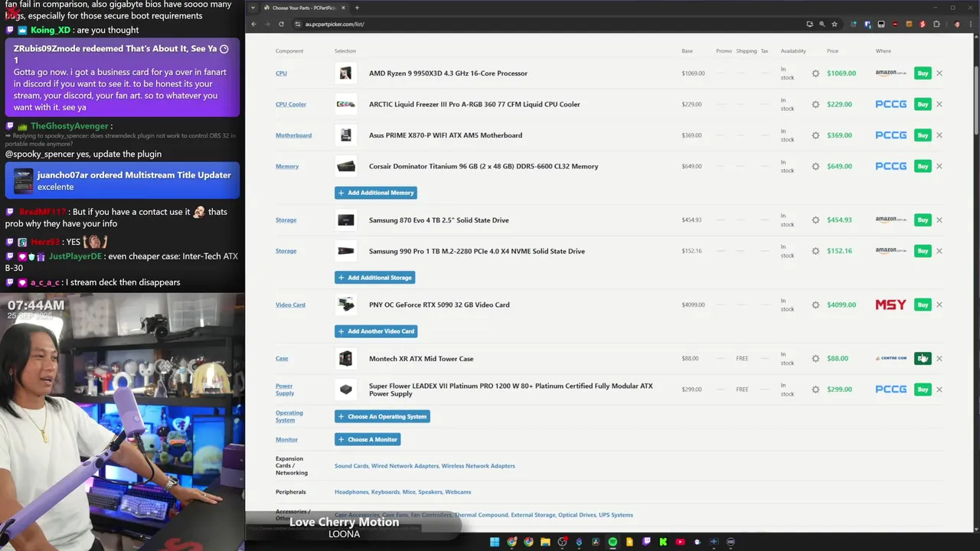Open settings gear for Montech XR case row

[815, 358]
